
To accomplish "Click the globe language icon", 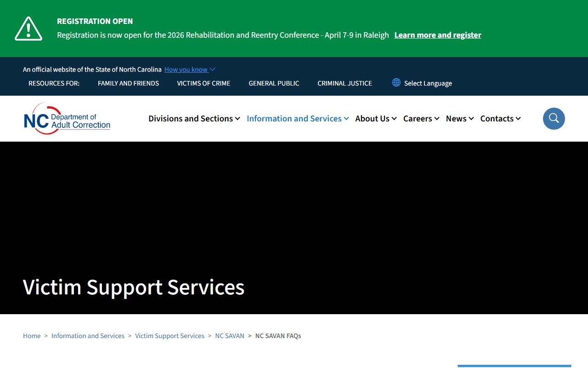I will [x=396, y=82].
